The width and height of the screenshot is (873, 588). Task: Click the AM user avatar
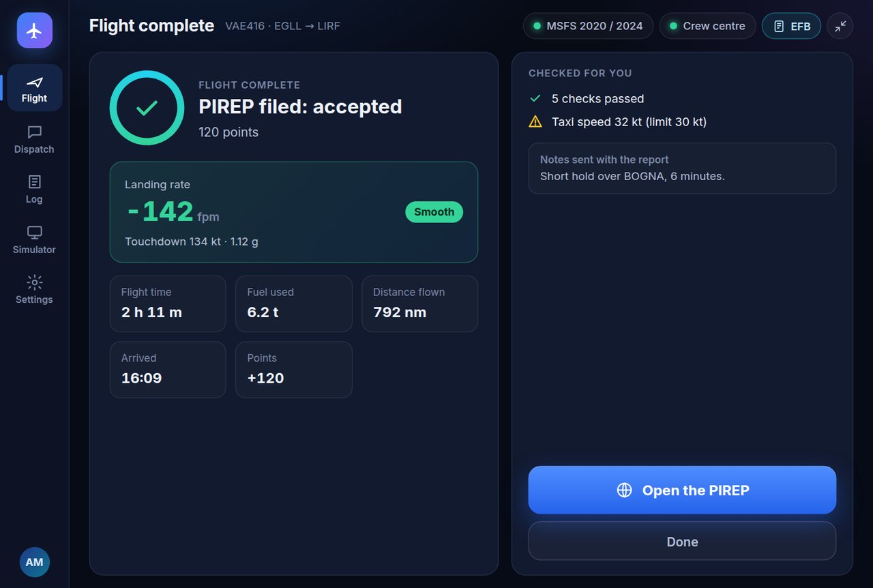[x=34, y=562]
